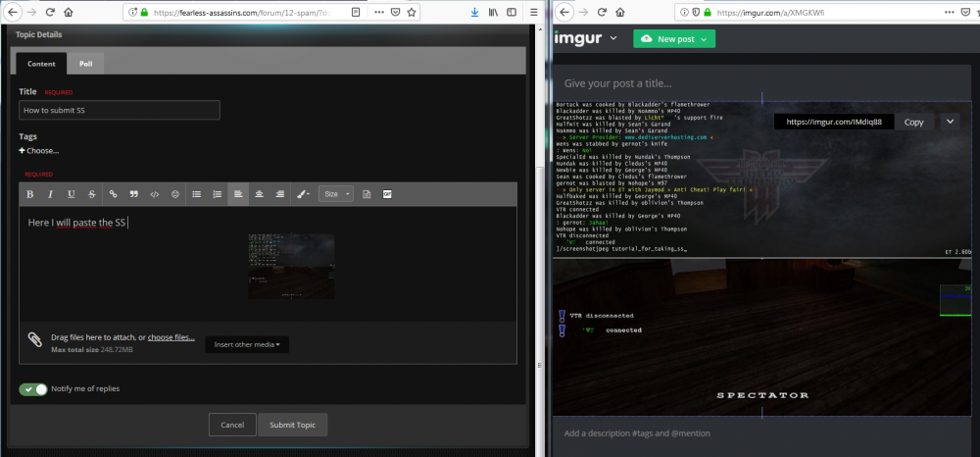
Task: Open the emoticon picker in the editor
Action: click(x=175, y=194)
